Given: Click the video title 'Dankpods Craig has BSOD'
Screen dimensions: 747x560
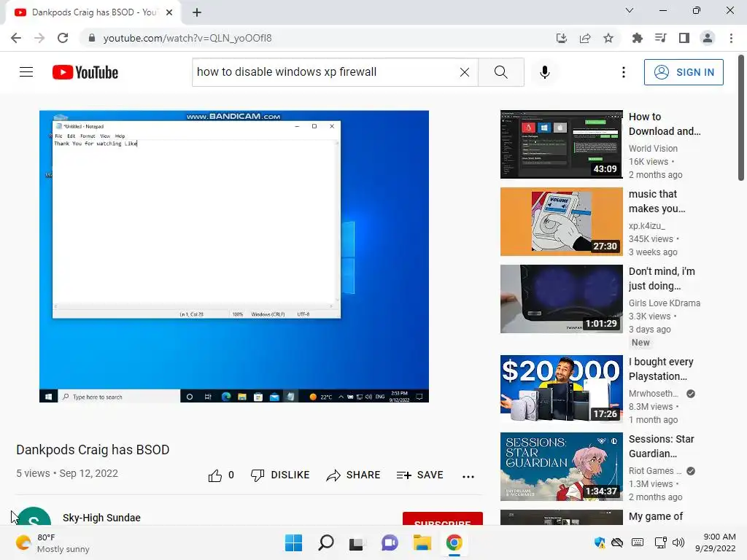Looking at the screenshot, I should click(93, 449).
